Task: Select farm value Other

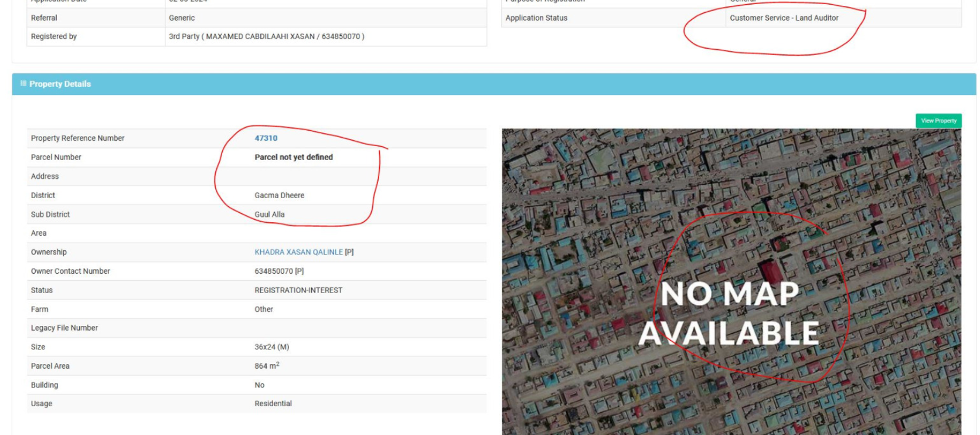Action: point(264,310)
